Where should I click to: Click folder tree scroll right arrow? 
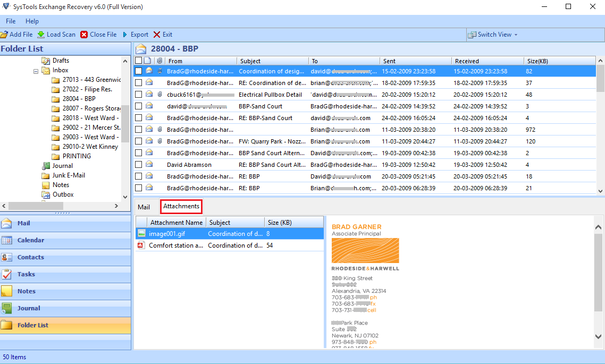pos(116,206)
